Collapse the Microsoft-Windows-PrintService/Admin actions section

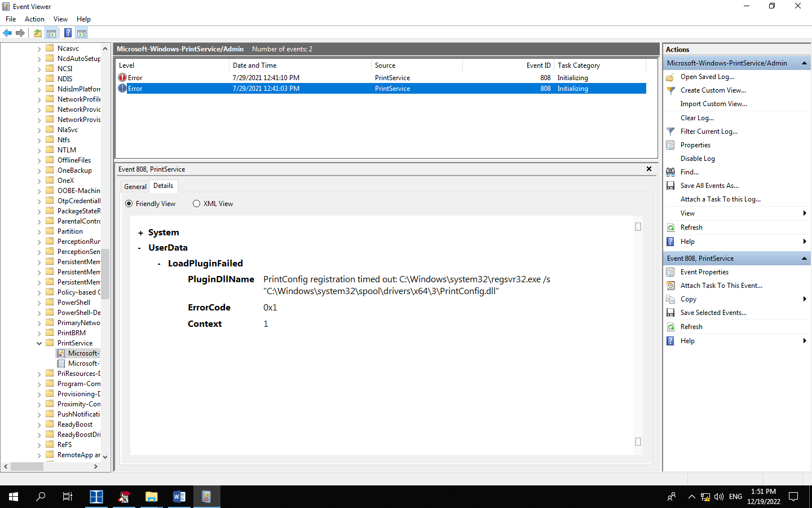[x=804, y=63]
